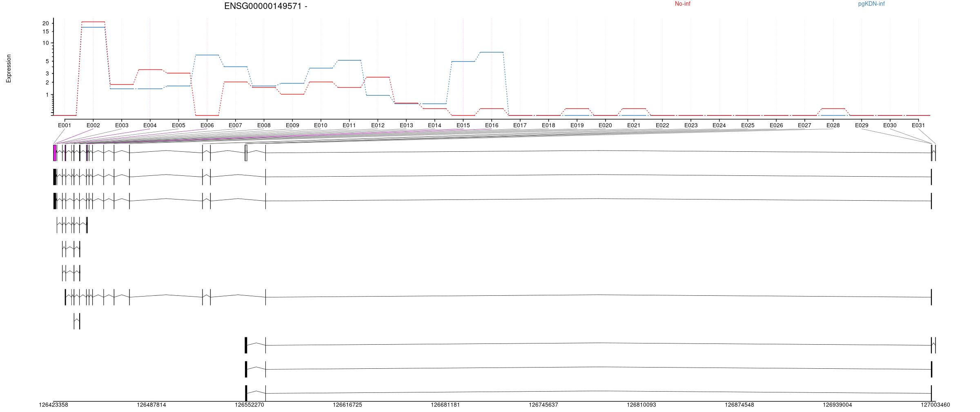
Task: Click exon label E021
Action: tap(634, 125)
